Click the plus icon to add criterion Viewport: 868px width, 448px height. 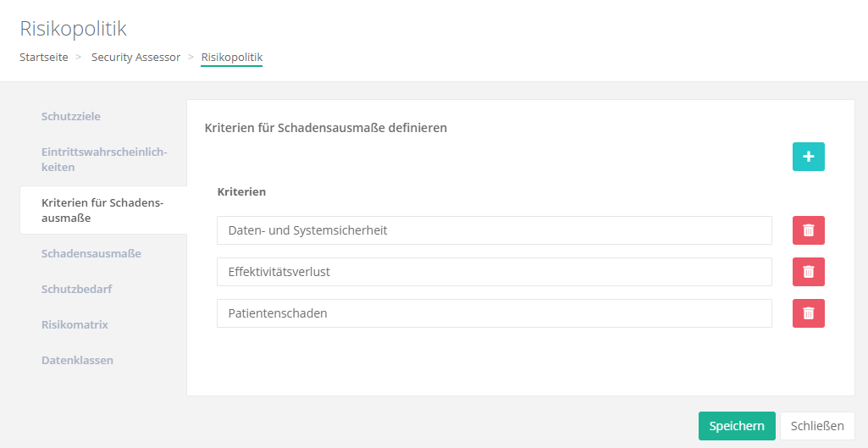tap(808, 157)
